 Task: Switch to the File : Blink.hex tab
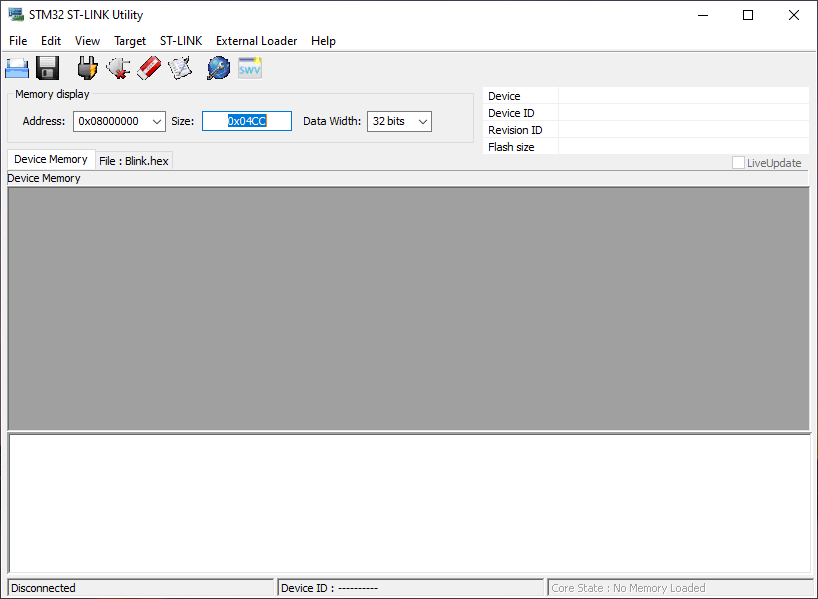(x=134, y=161)
